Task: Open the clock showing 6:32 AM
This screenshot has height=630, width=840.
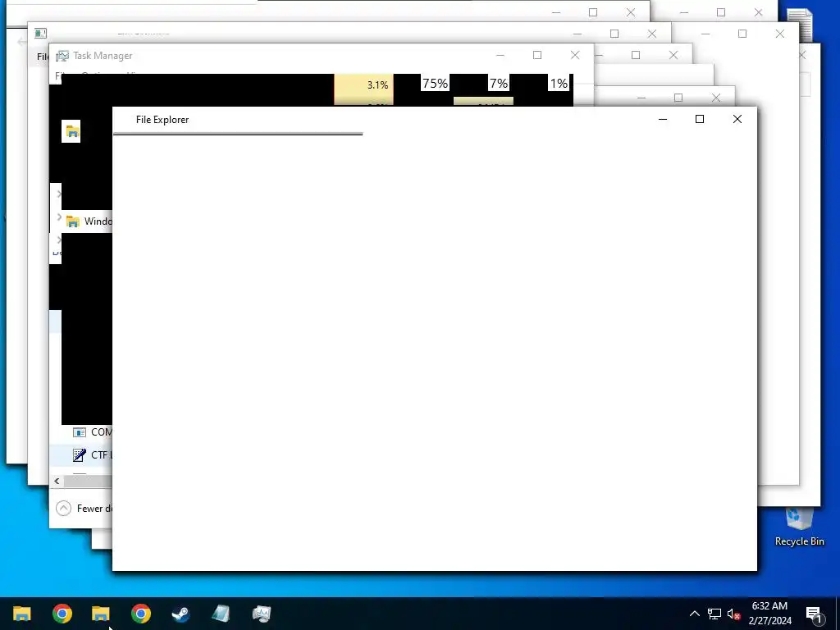Action: point(769,614)
